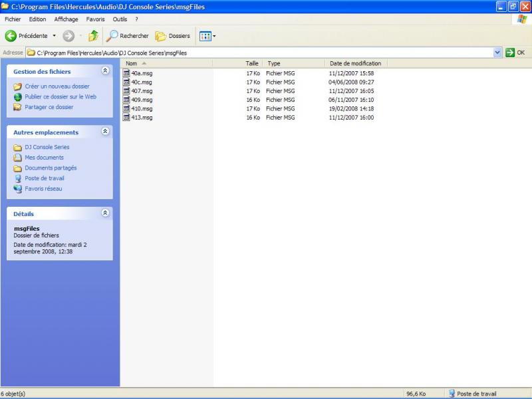532x399 pixels.
Task: Click the OK go button
Action: 515,53
